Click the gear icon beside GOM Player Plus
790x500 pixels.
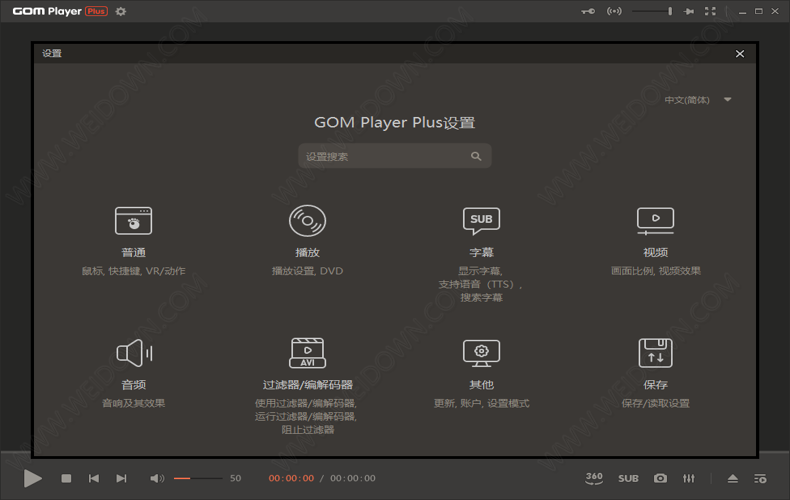(x=121, y=11)
